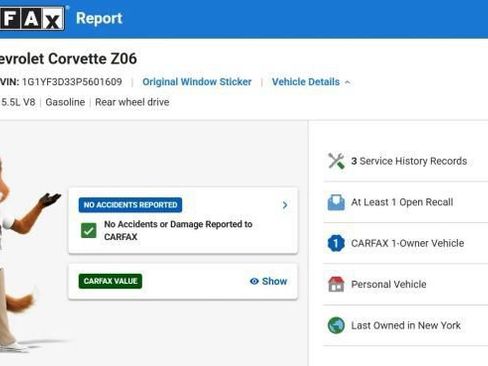Click the eye icon beside Show
This screenshot has height=366, width=488.
pos(254,281)
